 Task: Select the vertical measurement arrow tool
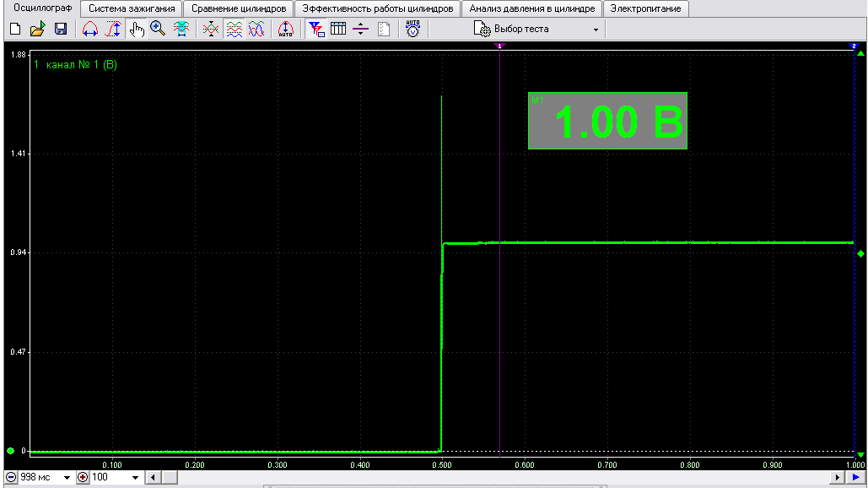[x=114, y=29]
